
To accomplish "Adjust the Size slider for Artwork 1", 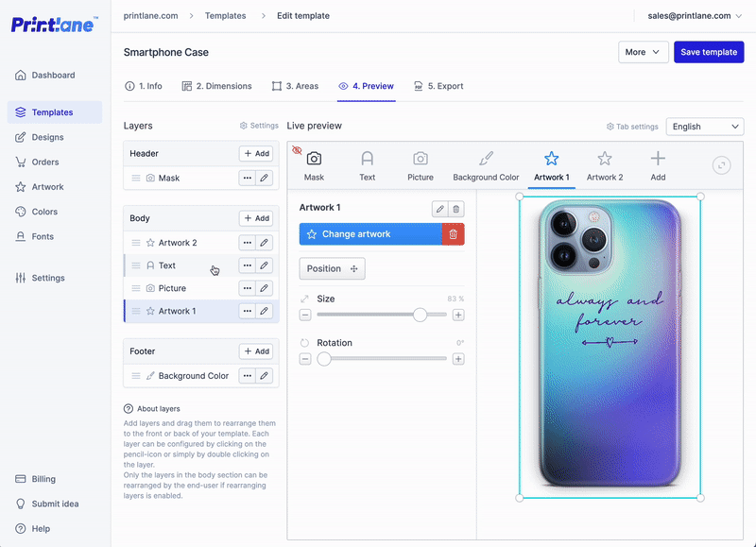I will (x=420, y=315).
